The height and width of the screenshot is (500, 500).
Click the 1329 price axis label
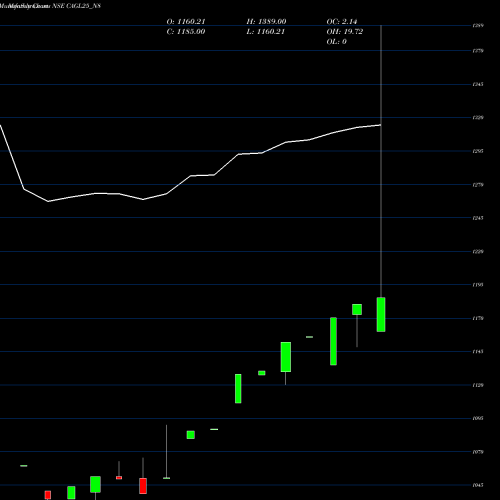coord(478,118)
